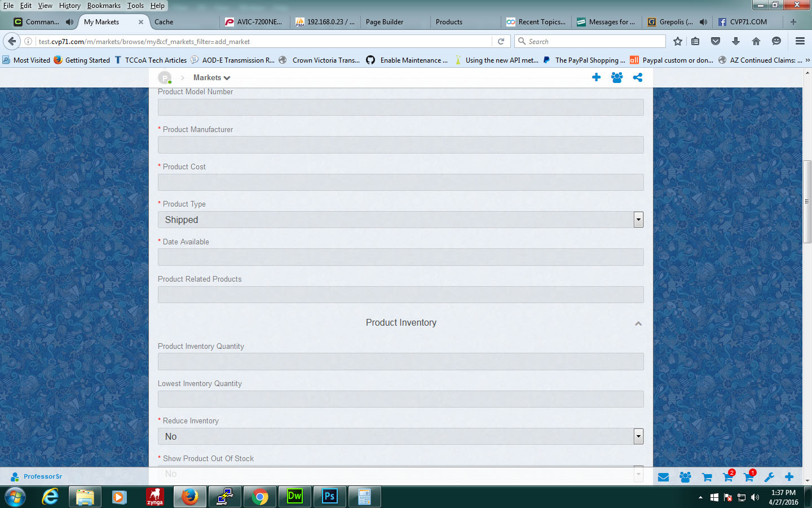This screenshot has width=812, height=508.
Task: Click in the Date Available field
Action: click(400, 257)
